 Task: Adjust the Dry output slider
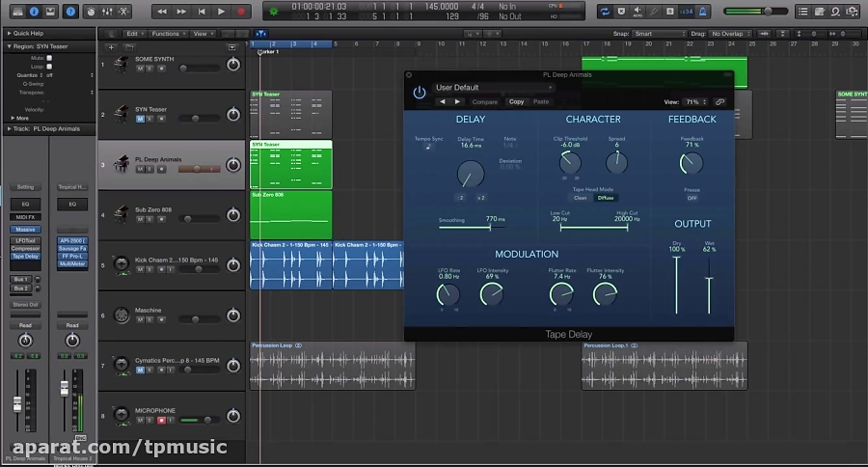click(676, 286)
